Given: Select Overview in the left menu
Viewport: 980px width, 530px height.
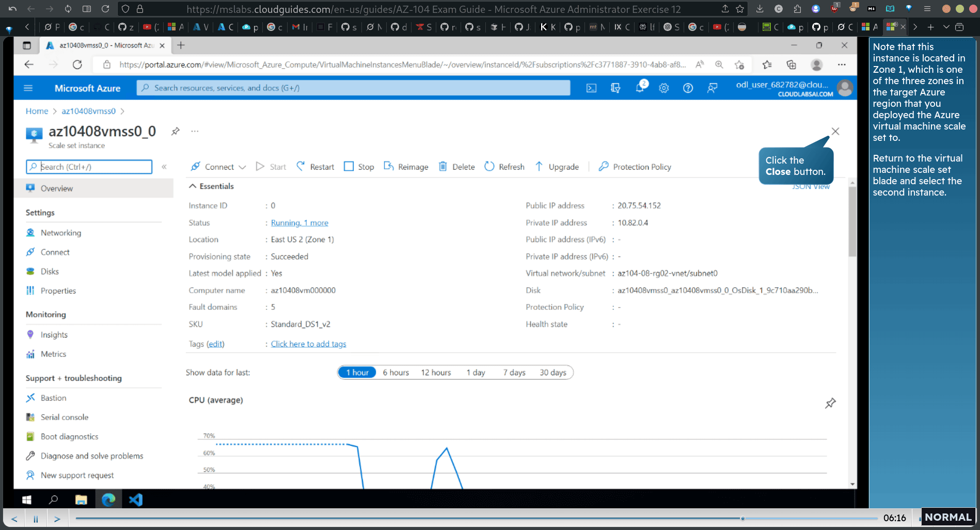Looking at the screenshot, I should (x=93, y=188).
